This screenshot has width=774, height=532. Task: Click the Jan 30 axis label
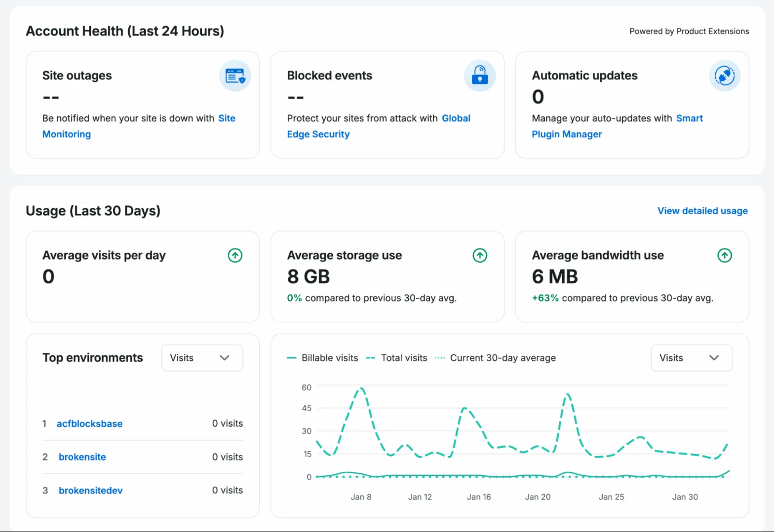(x=685, y=497)
